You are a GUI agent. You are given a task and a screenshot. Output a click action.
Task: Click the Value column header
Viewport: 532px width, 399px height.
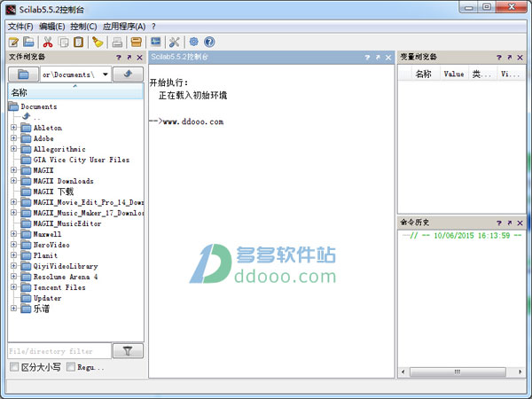(x=454, y=74)
